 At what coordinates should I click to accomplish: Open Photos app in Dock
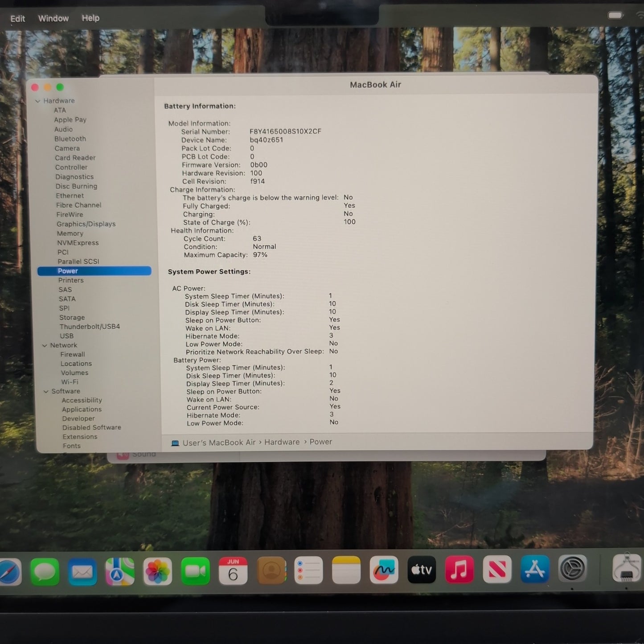[157, 571]
